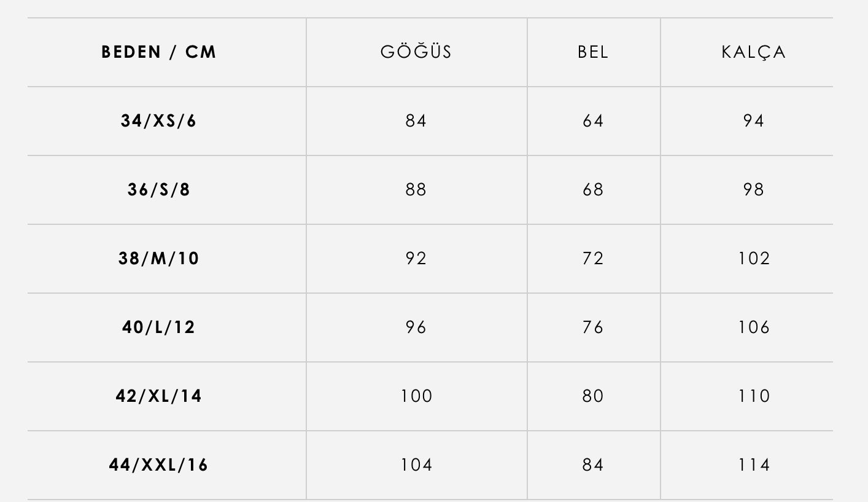Click the GÖĞÜS value 104 for size XXL
868x502 pixels.
coord(416,465)
